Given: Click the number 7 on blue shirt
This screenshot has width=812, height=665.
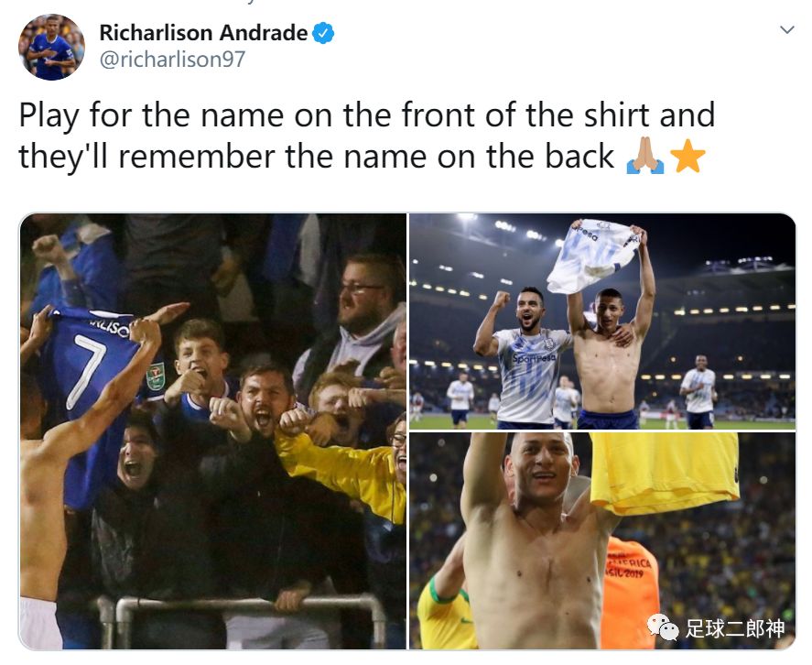Looking at the screenshot, I should point(86,369).
